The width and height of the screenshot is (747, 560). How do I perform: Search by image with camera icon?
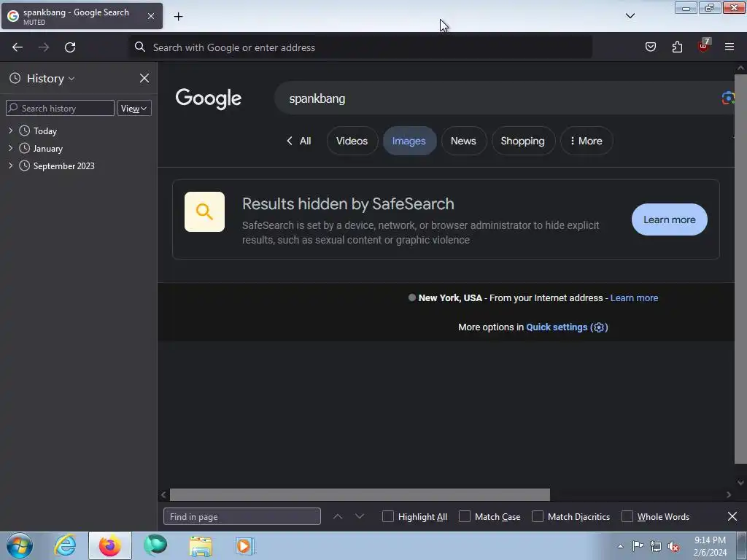tap(727, 98)
